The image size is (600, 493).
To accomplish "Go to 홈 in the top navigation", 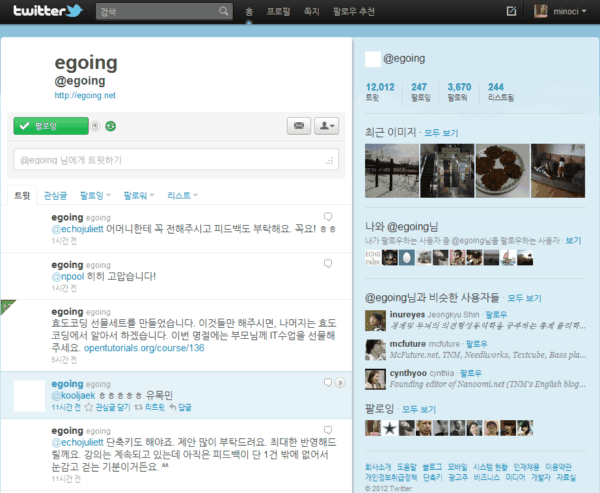I will point(249,11).
